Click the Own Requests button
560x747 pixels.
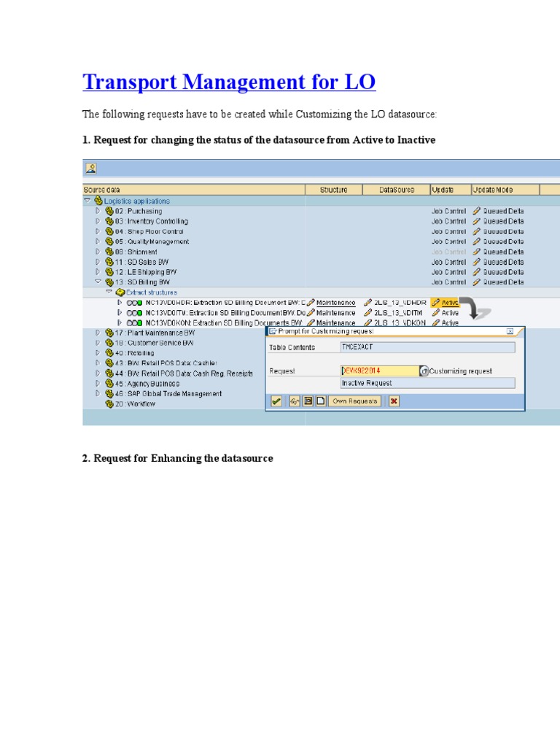tap(355, 401)
